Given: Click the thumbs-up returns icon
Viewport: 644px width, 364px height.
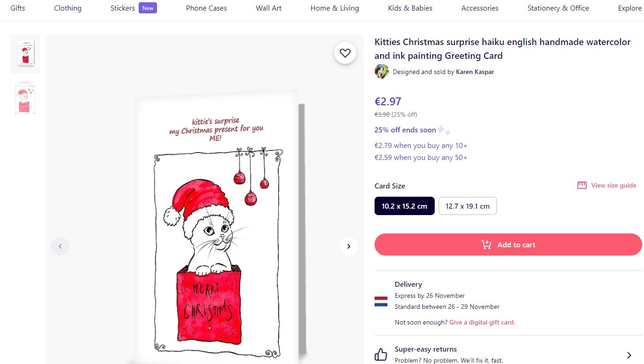Looking at the screenshot, I should [x=381, y=354].
